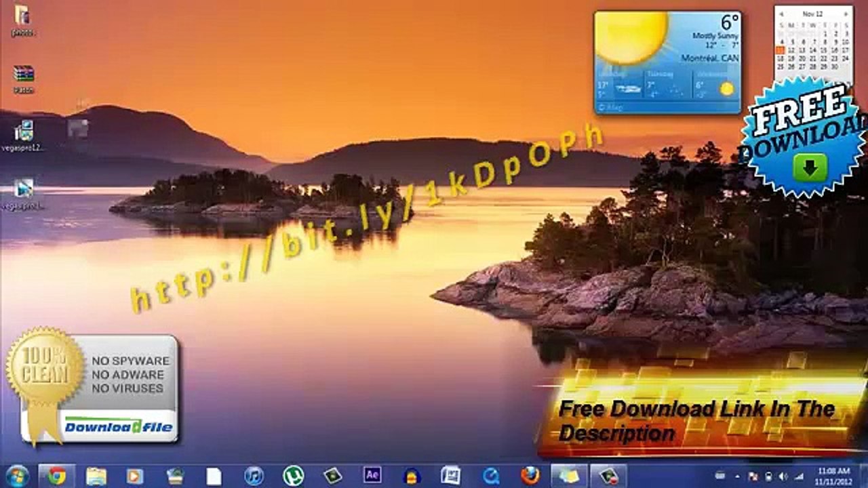Launch Adobe After Effects from the taskbar
The height and width of the screenshot is (488, 868).
click(x=372, y=476)
